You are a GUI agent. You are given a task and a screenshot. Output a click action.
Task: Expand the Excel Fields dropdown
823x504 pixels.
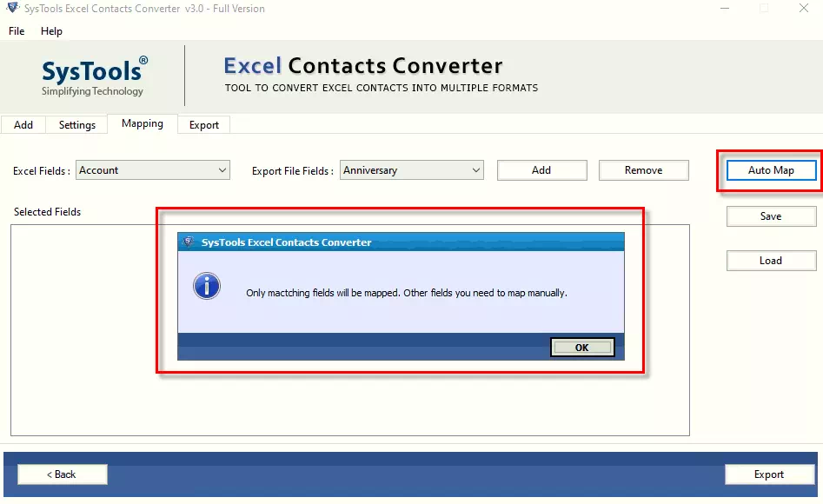[153, 170]
